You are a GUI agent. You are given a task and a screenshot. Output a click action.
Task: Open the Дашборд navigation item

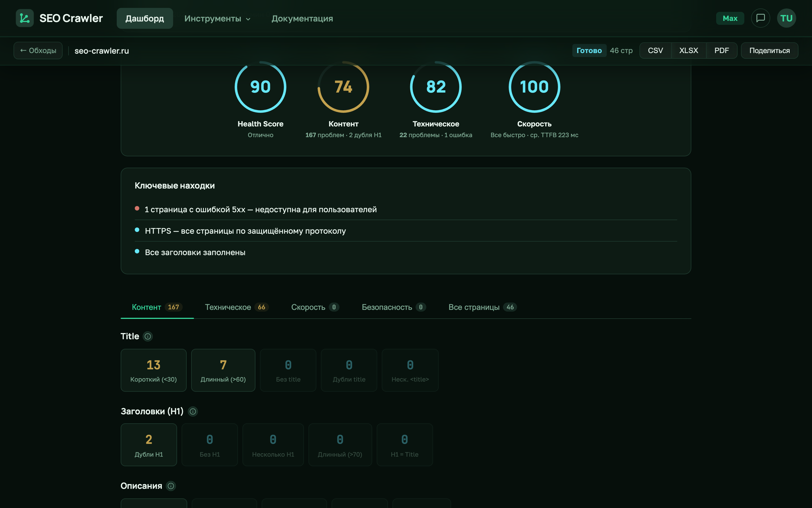click(145, 18)
